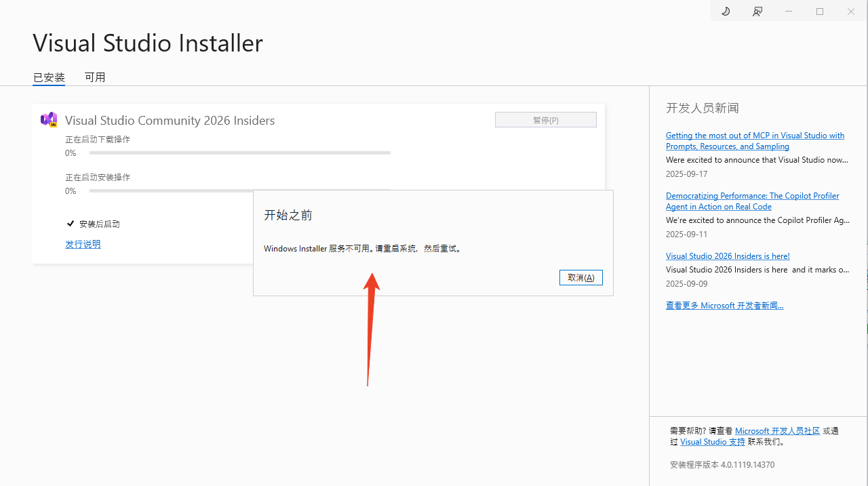Click the 'Were excited to announce' news summary
Image resolution: width=868 pixels, height=486 pixels.
click(757, 160)
